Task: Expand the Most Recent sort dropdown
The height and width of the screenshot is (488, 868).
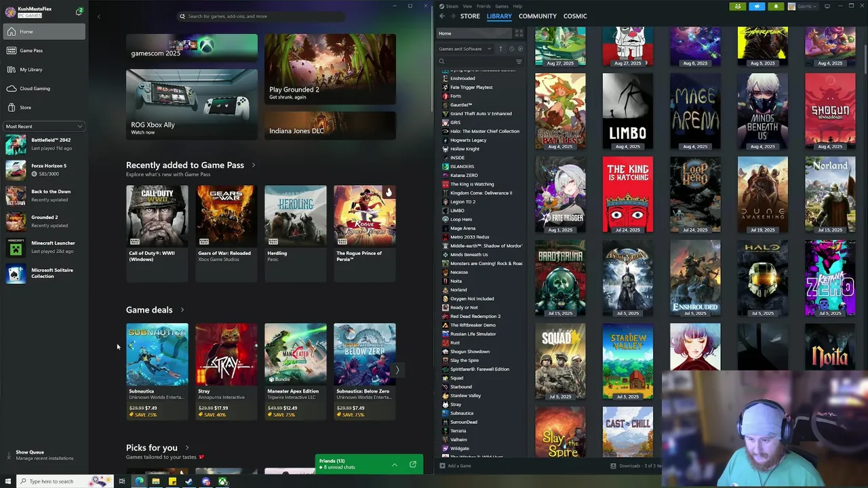Action: coord(43,126)
